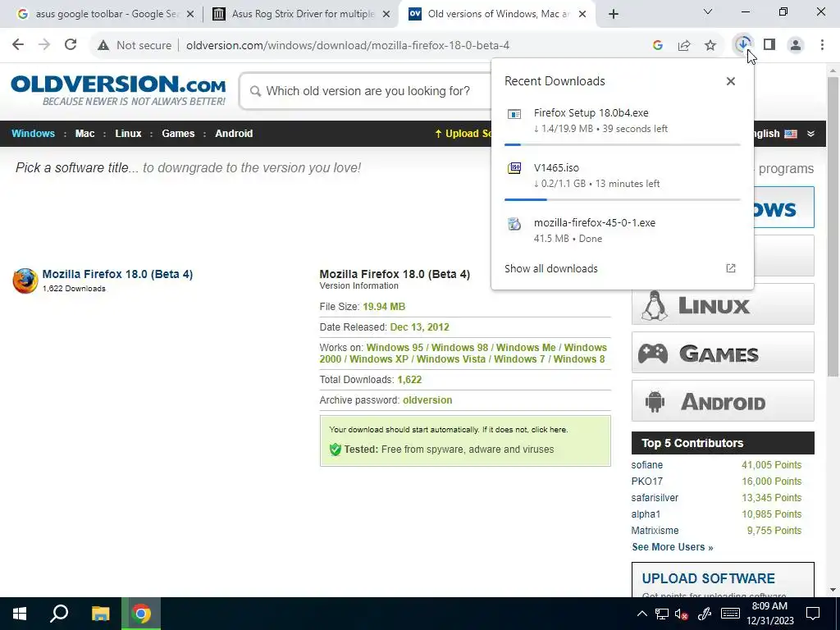Click the Firefox logo icon on page

[25, 281]
